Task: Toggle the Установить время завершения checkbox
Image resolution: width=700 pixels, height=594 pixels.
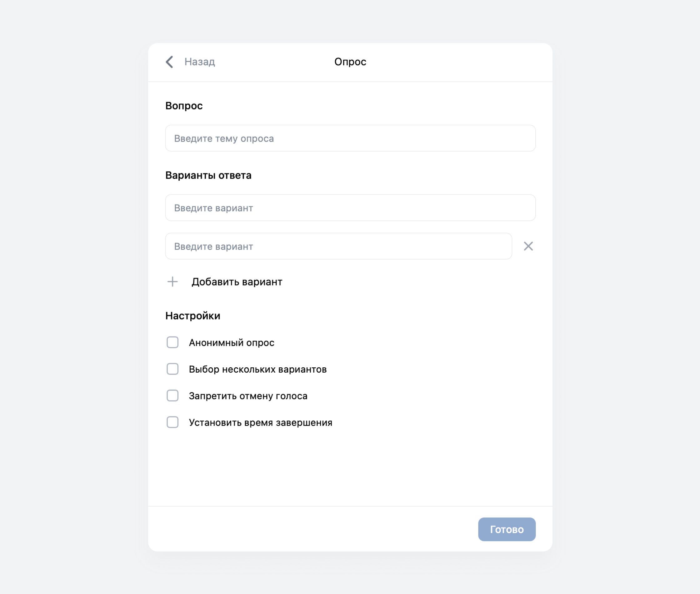Action: [x=172, y=422]
